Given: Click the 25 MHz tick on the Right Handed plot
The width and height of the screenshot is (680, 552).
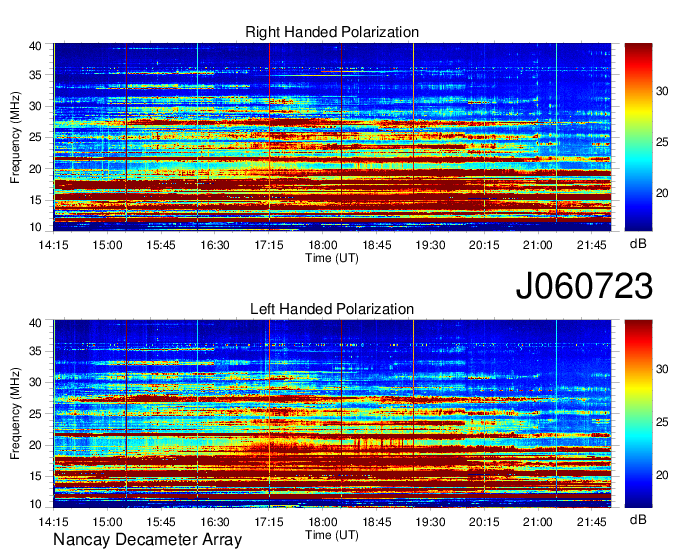Looking at the screenshot, I should coord(35,137).
